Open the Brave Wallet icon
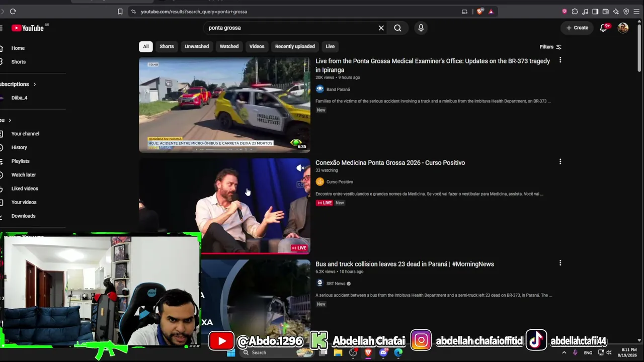The image size is (644, 362). coord(606,12)
